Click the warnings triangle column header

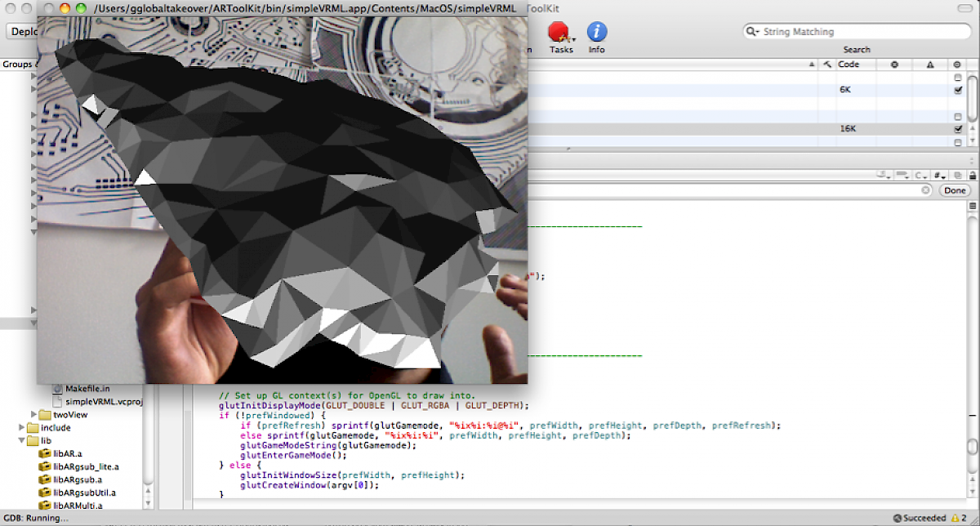pyautogui.click(x=929, y=65)
